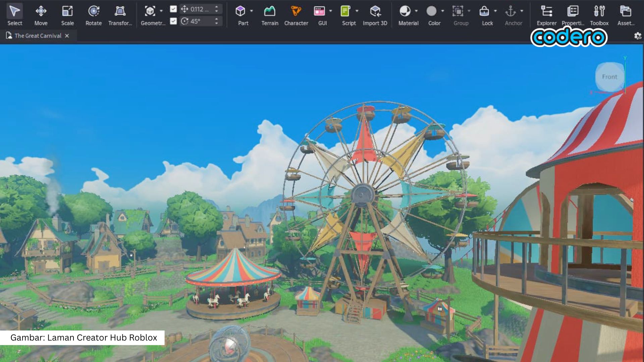Expand the GUI dropdown arrow
Image resolution: width=644 pixels, height=362 pixels.
pos(331,11)
